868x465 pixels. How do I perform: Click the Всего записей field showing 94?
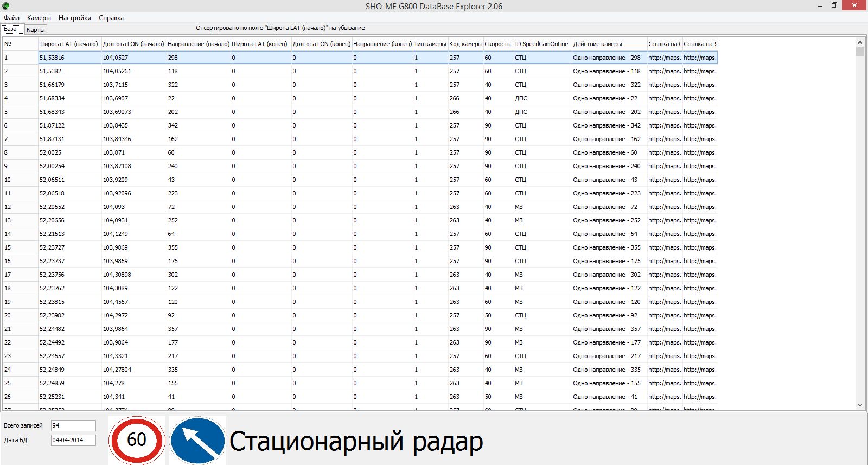click(x=73, y=425)
